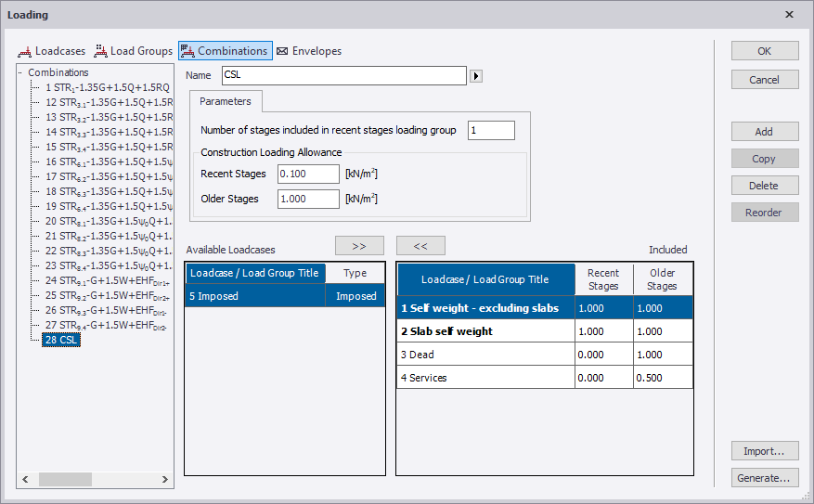Remove included loadcase with << button
This screenshot has width=814, height=504.
(x=420, y=246)
